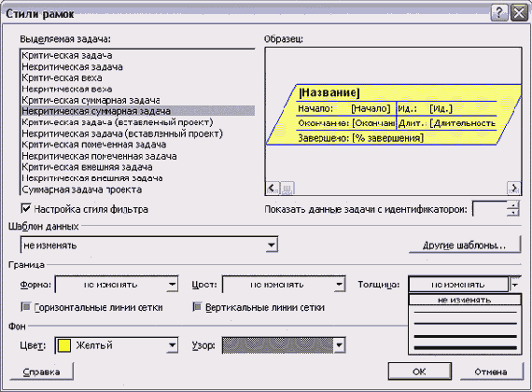This screenshot has width=532, height=392.
Task: Click the yellow background color swatch
Action: click(64, 345)
